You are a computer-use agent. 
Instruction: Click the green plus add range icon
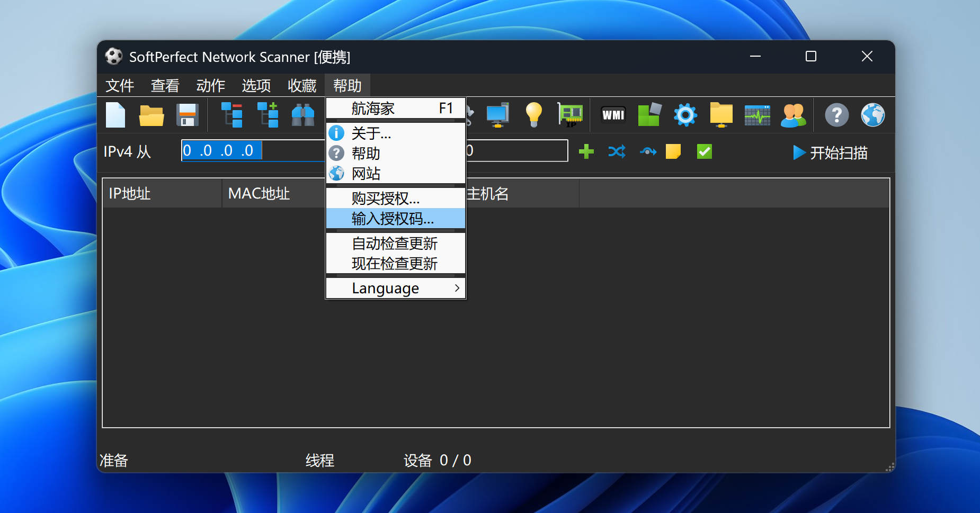586,152
